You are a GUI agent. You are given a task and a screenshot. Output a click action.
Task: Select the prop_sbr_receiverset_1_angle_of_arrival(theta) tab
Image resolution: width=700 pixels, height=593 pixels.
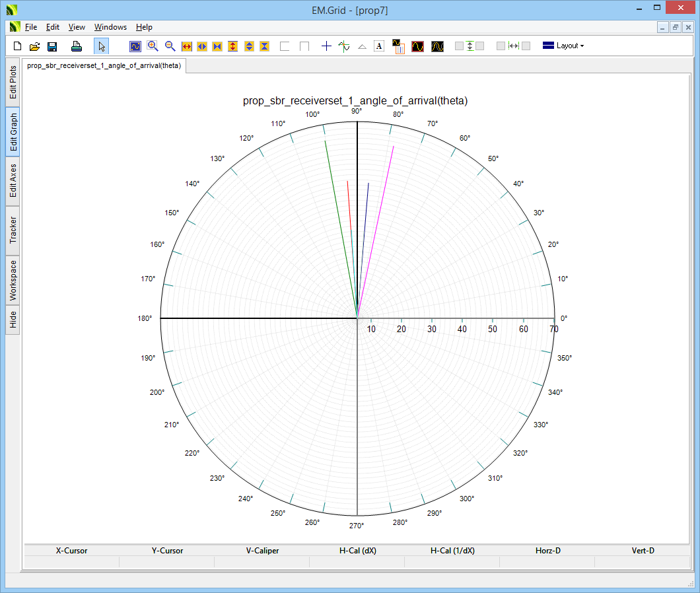104,65
